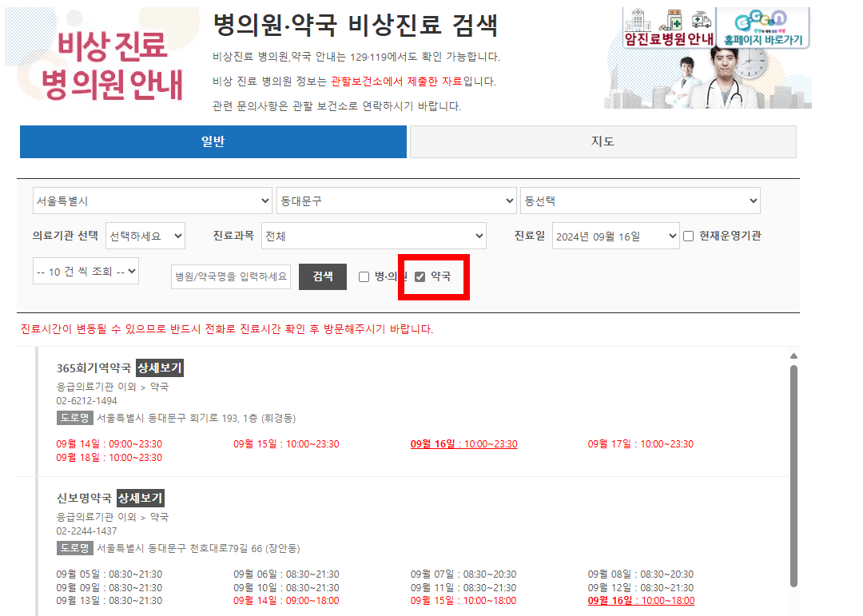Image resolution: width=863 pixels, height=616 pixels.
Task: Click the ambulance icon on 암진료병원안내 banner
Action: point(701,21)
